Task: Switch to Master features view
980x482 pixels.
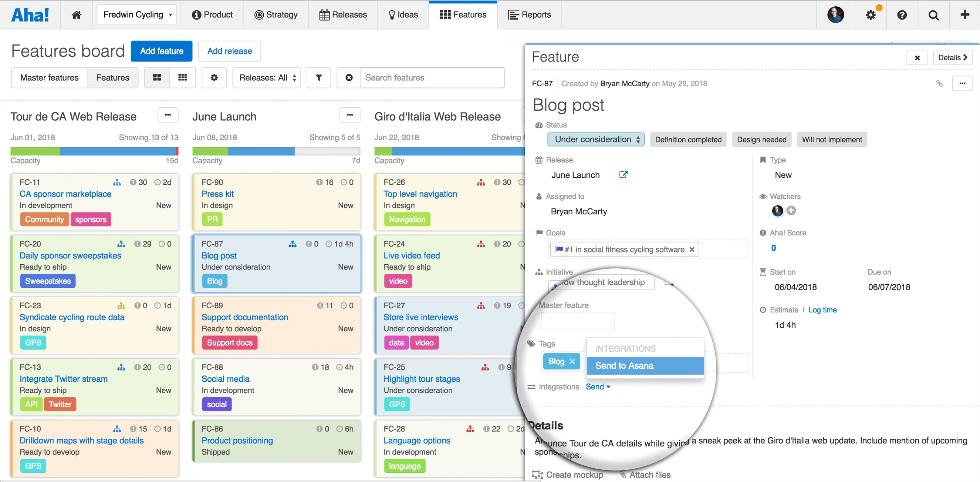Action: [x=50, y=78]
